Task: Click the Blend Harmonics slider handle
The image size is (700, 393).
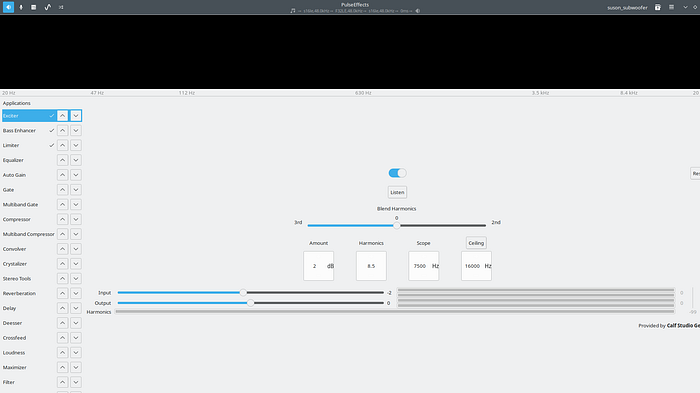Action: pos(396,226)
